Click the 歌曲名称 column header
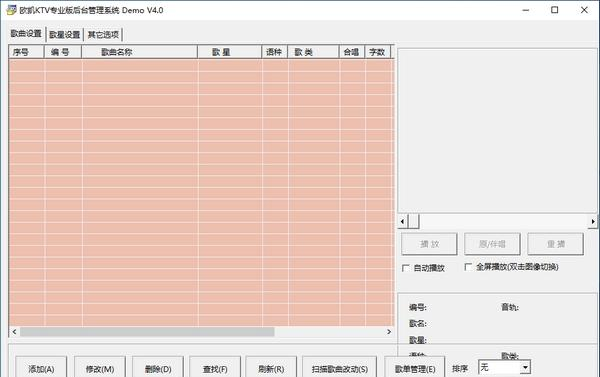 click(140, 52)
